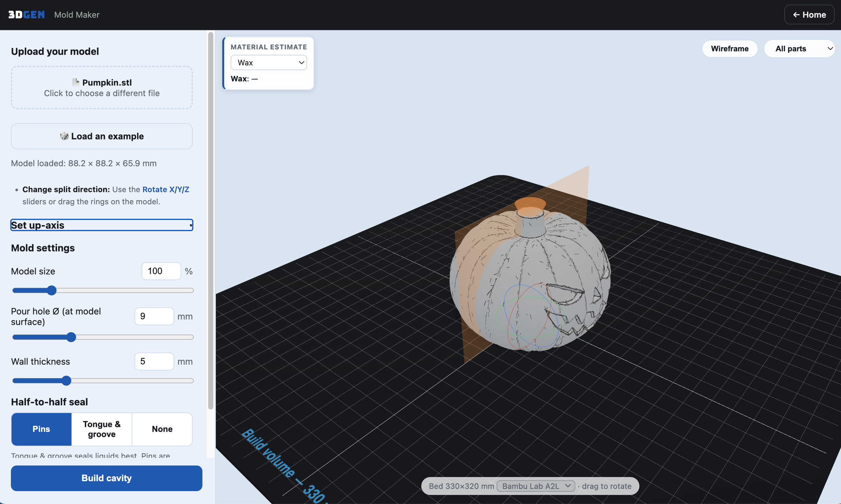Click the 3DGEN logo
Image resolution: width=841 pixels, height=504 pixels.
click(26, 15)
